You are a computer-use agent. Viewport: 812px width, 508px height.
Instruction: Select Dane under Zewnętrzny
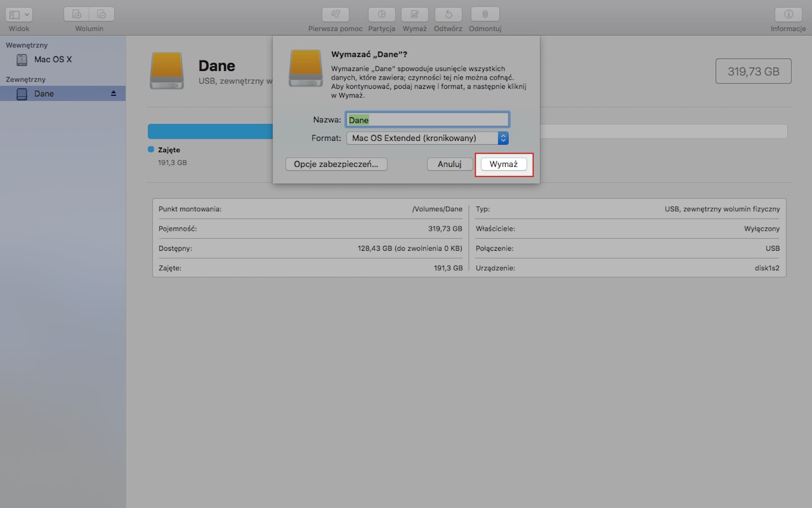pyautogui.click(x=43, y=93)
